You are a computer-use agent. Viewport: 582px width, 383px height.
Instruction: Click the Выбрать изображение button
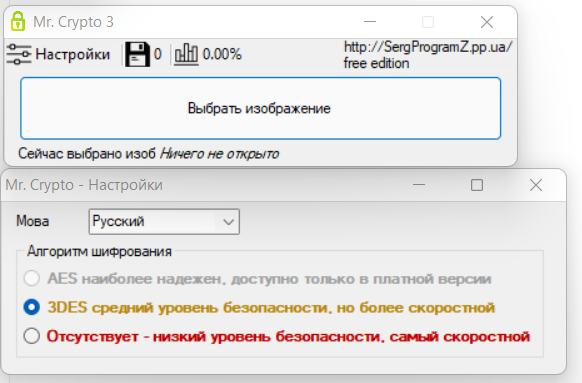pyautogui.click(x=261, y=108)
